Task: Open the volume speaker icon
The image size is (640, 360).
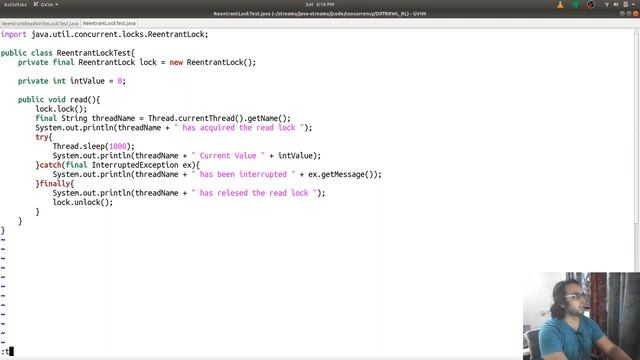Action: pyautogui.click(x=616, y=4)
